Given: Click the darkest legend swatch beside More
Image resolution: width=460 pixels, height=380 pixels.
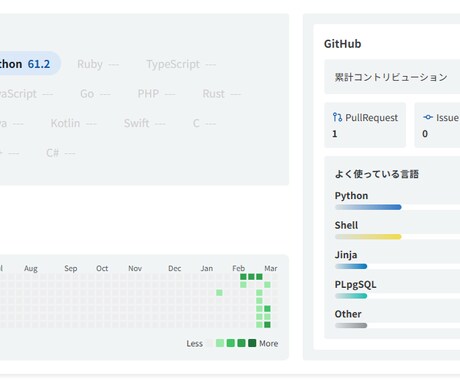Looking at the screenshot, I should tap(252, 343).
